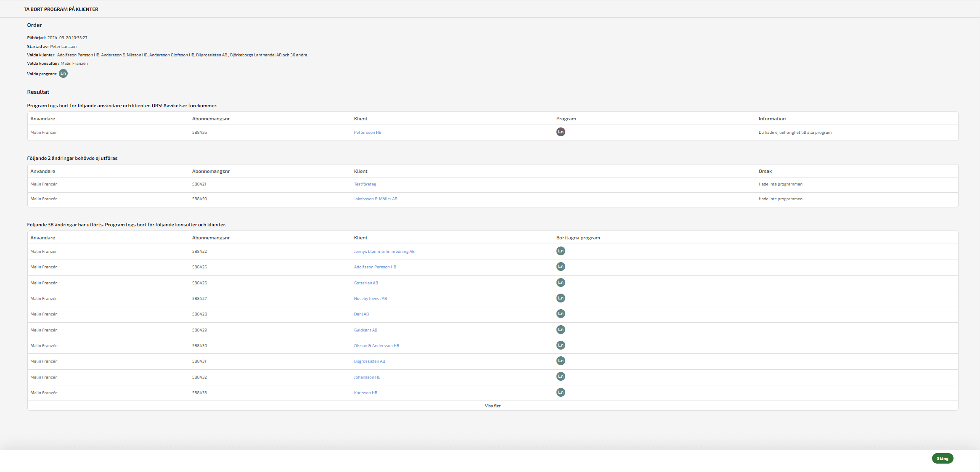Click the 'Borttagna program' column header
The height and width of the screenshot is (472, 980).
[578, 238]
